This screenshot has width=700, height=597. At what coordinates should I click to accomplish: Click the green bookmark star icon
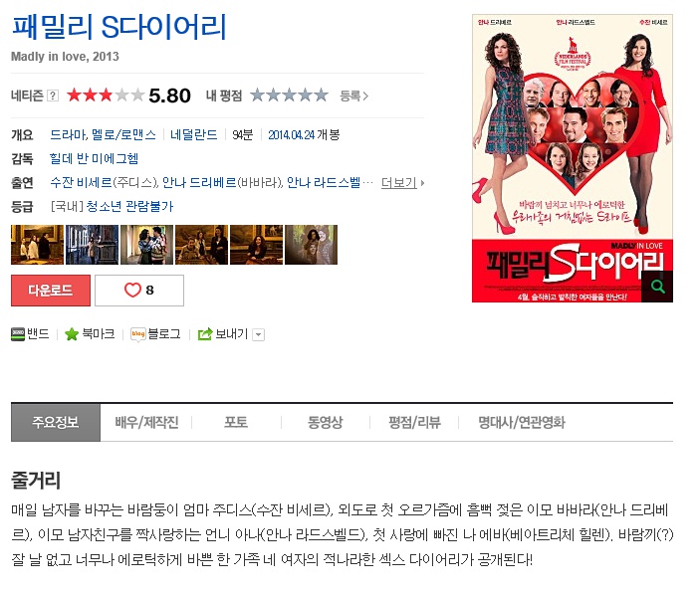click(x=72, y=334)
